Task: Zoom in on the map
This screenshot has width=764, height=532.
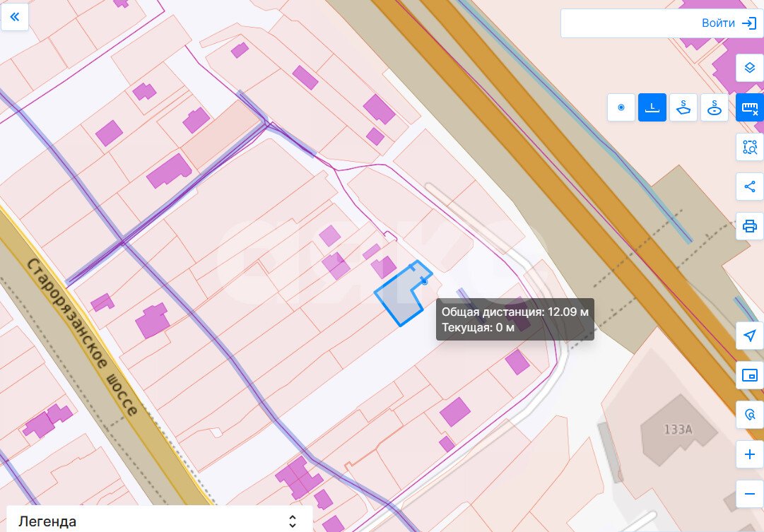Action: [749, 454]
